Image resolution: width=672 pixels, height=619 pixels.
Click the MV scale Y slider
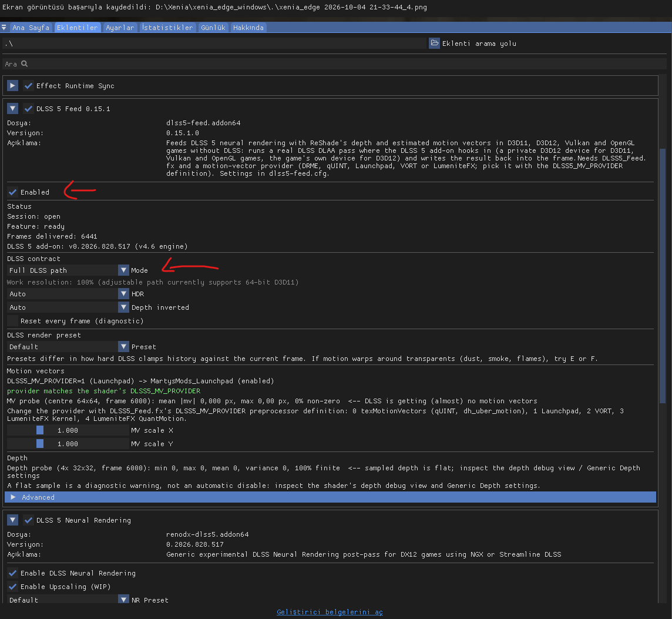point(68,444)
